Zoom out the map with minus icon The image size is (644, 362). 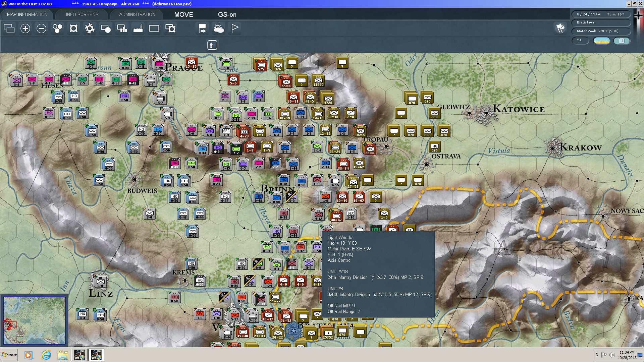click(41, 28)
